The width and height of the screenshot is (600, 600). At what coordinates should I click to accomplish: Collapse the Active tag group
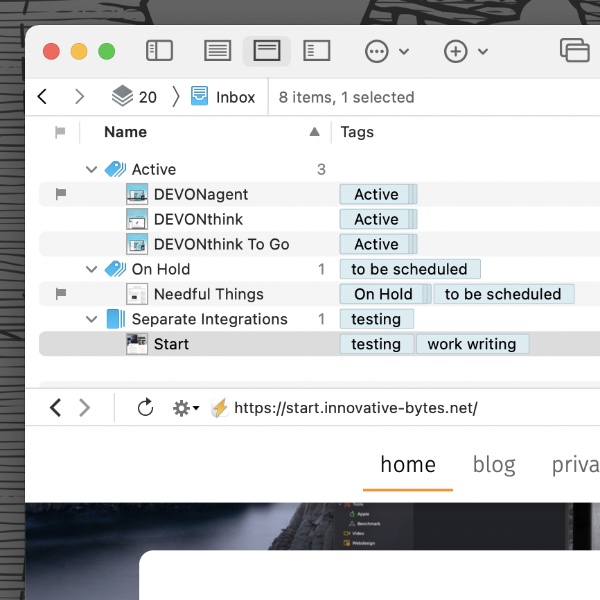(91, 169)
